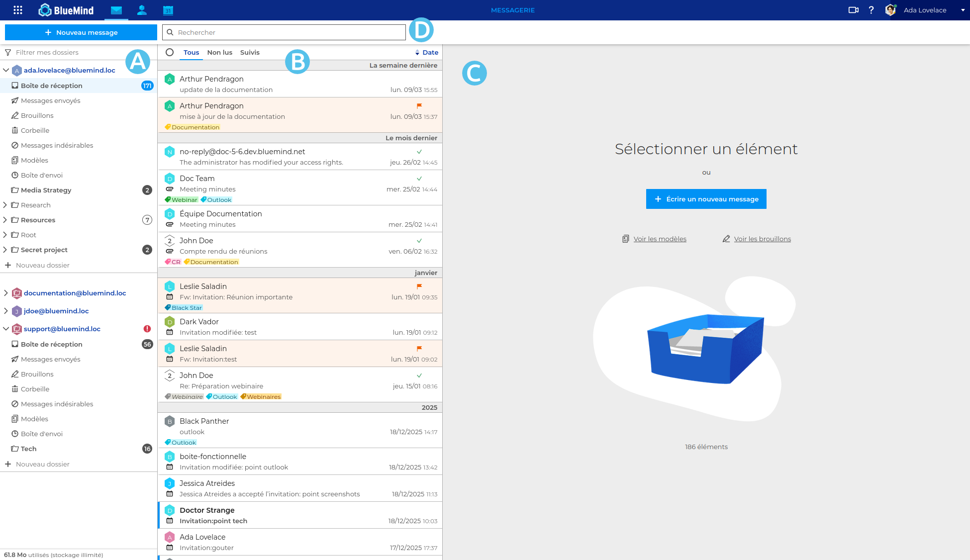Select the Black Panther message avatar
The width and height of the screenshot is (970, 560).
[x=170, y=421]
